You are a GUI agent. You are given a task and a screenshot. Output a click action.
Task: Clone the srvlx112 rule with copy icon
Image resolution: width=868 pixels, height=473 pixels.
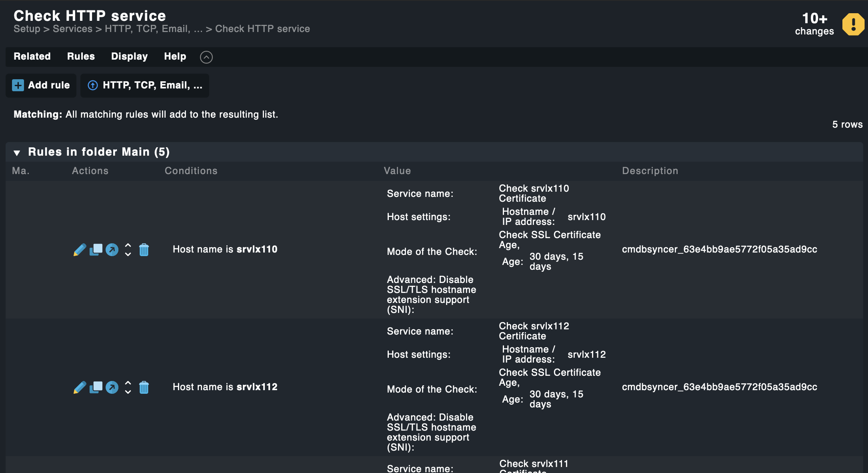(96, 387)
